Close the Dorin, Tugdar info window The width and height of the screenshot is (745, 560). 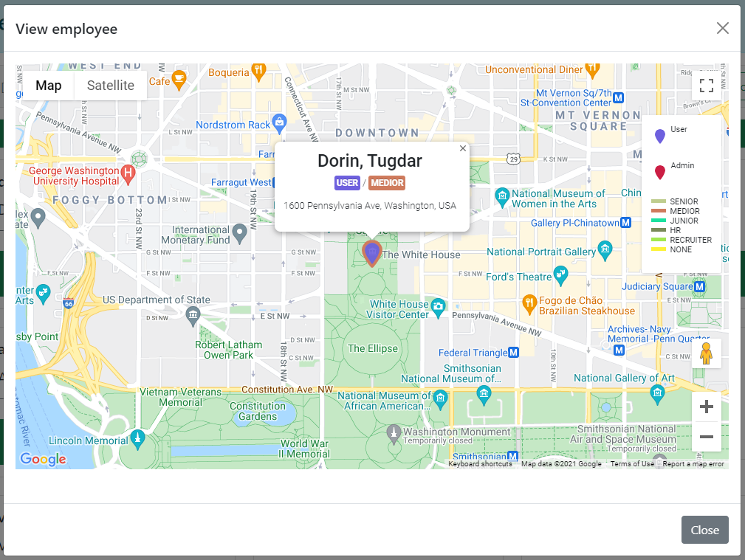(x=462, y=148)
